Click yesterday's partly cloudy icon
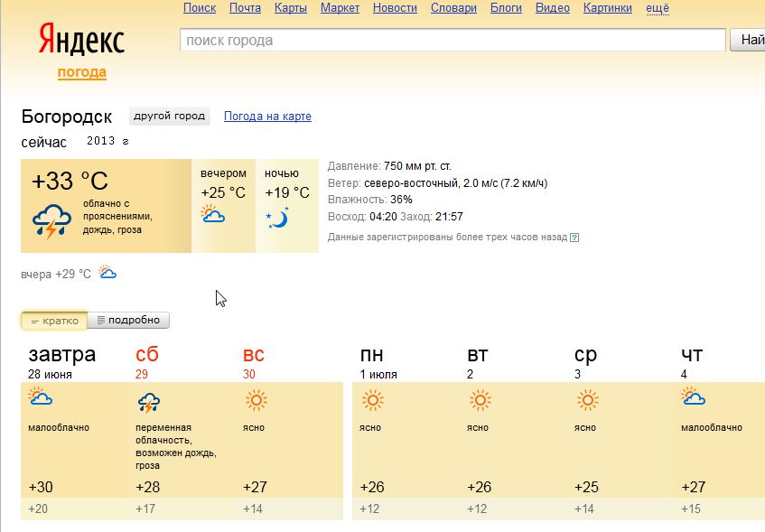 click(107, 273)
